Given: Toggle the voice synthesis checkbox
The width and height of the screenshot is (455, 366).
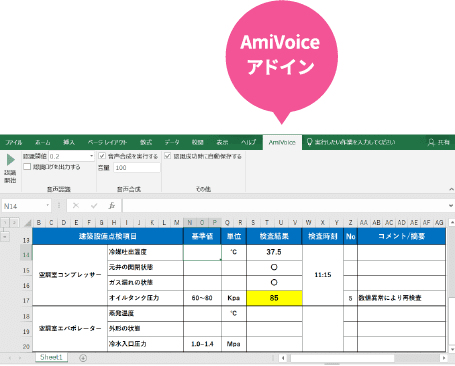Looking at the screenshot, I should point(102,156).
